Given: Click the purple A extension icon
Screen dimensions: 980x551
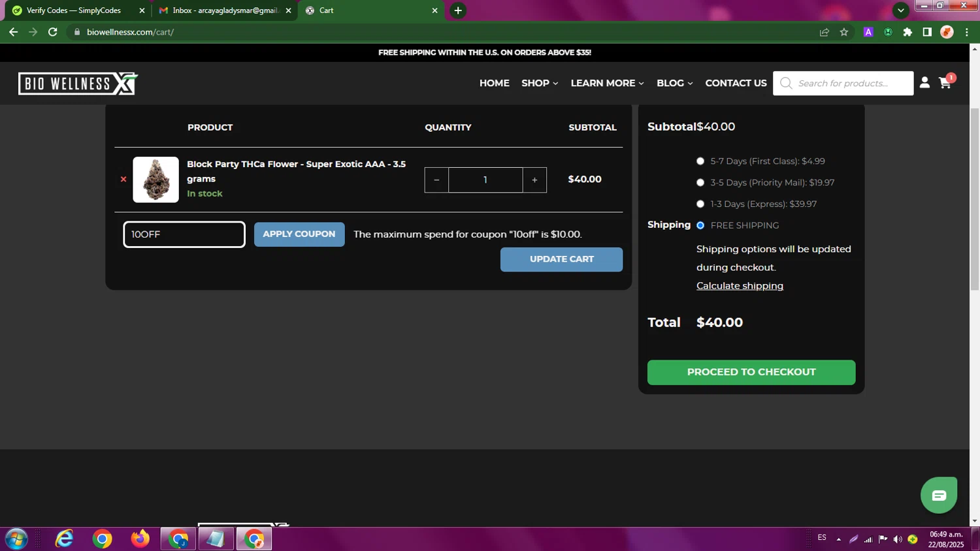Looking at the screenshot, I should [868, 32].
